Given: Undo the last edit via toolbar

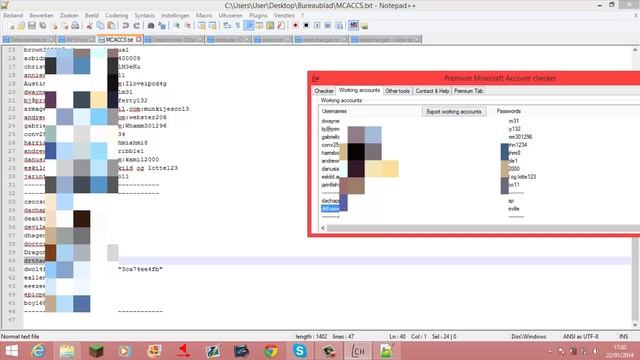Looking at the screenshot, I should (x=125, y=26).
